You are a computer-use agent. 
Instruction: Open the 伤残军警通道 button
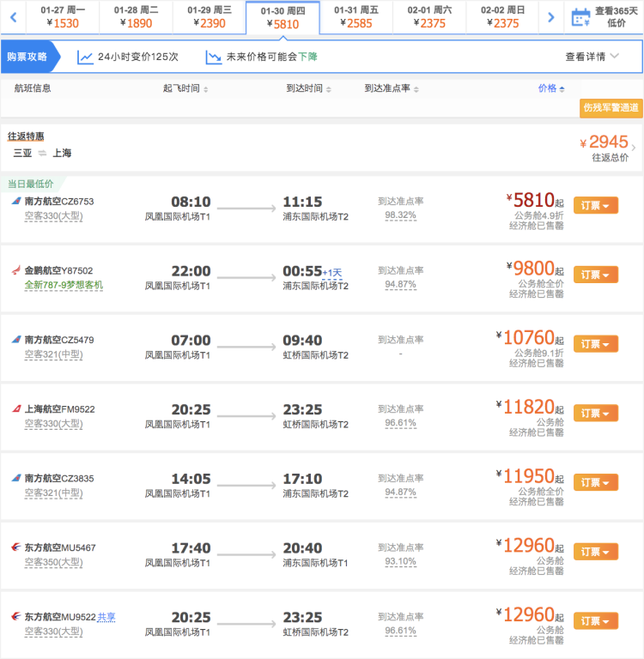pos(611,108)
